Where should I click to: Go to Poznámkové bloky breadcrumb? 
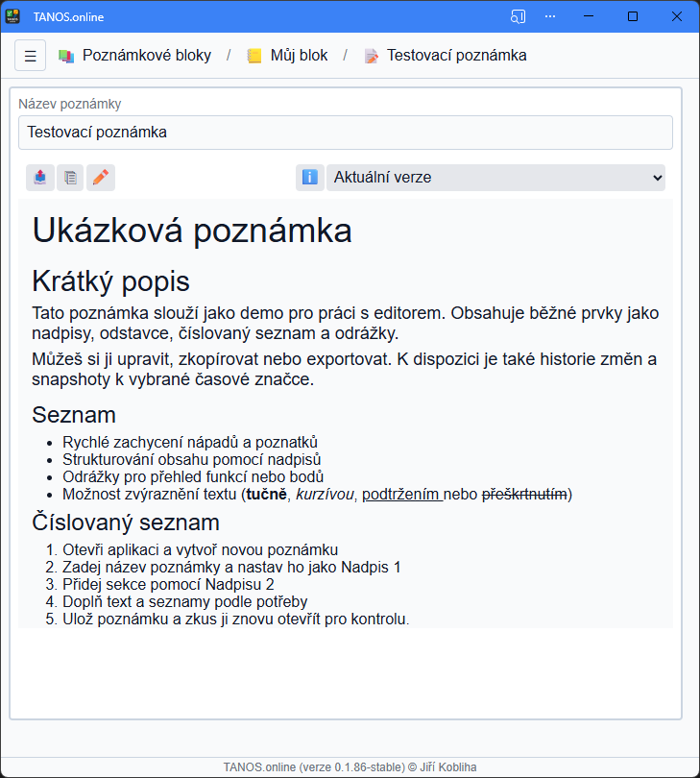146,56
